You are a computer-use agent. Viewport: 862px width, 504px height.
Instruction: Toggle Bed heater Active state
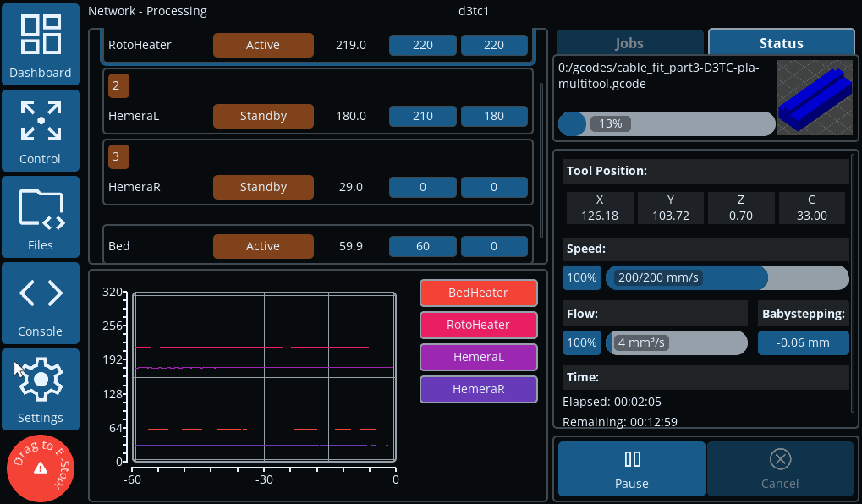262,246
